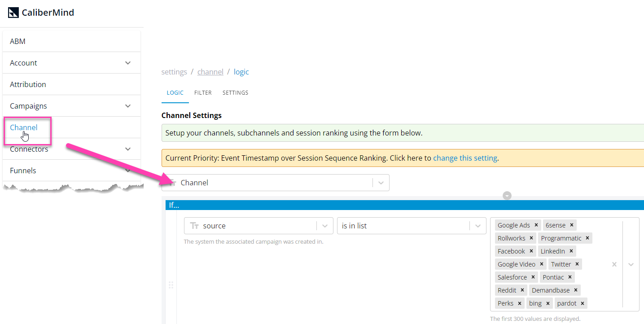The width and height of the screenshot is (644, 324).
Task: Remove the pardot tag
Action: [x=583, y=303]
